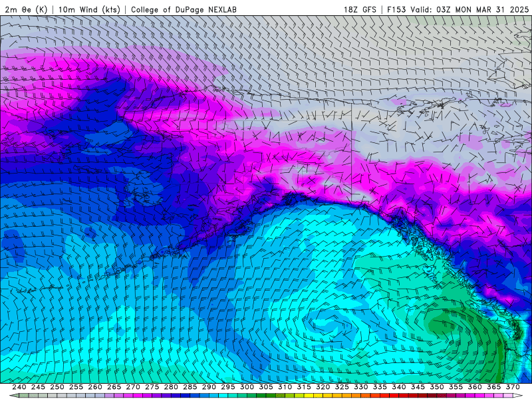Click the 360 value on the color scale
Image resolution: width=532 pixels, height=399 pixels.
(475, 387)
